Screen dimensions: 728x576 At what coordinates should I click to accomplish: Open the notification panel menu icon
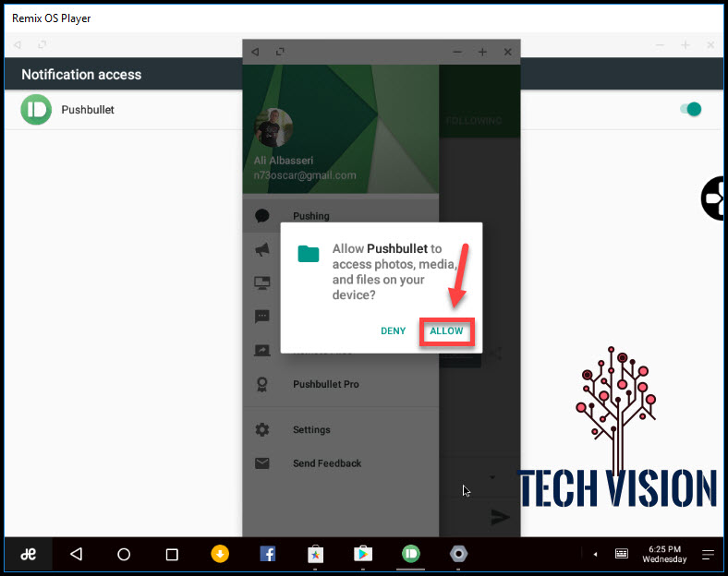[x=708, y=554]
